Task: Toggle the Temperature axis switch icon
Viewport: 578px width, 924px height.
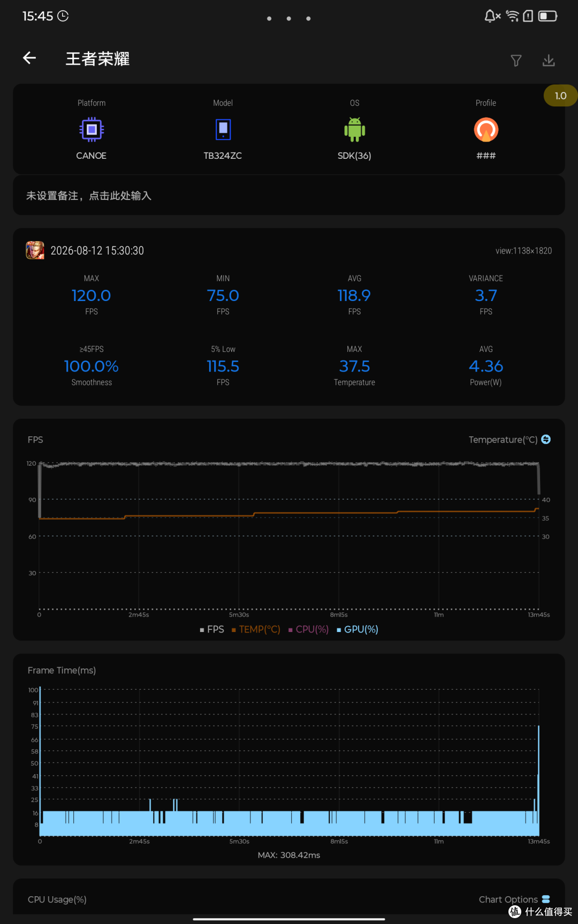Action: pos(546,439)
